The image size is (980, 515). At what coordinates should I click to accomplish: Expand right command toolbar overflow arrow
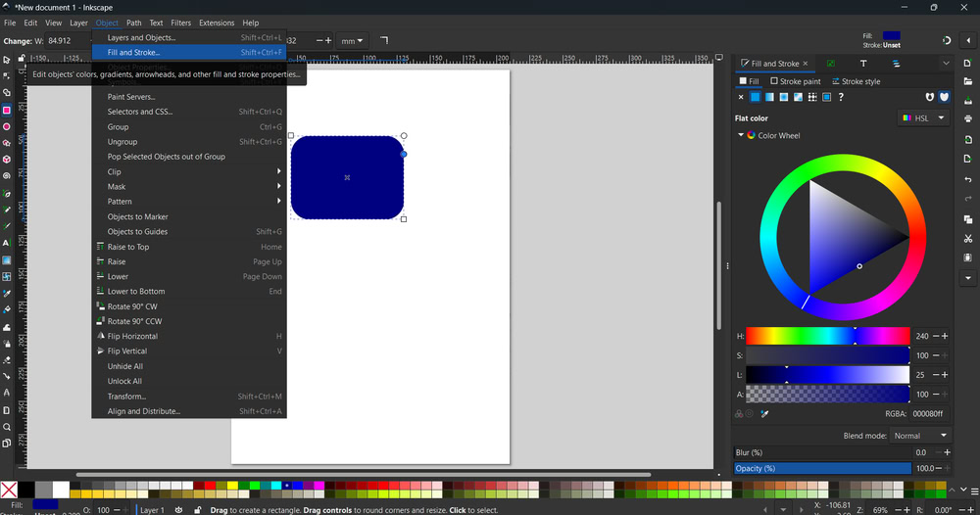click(967, 278)
